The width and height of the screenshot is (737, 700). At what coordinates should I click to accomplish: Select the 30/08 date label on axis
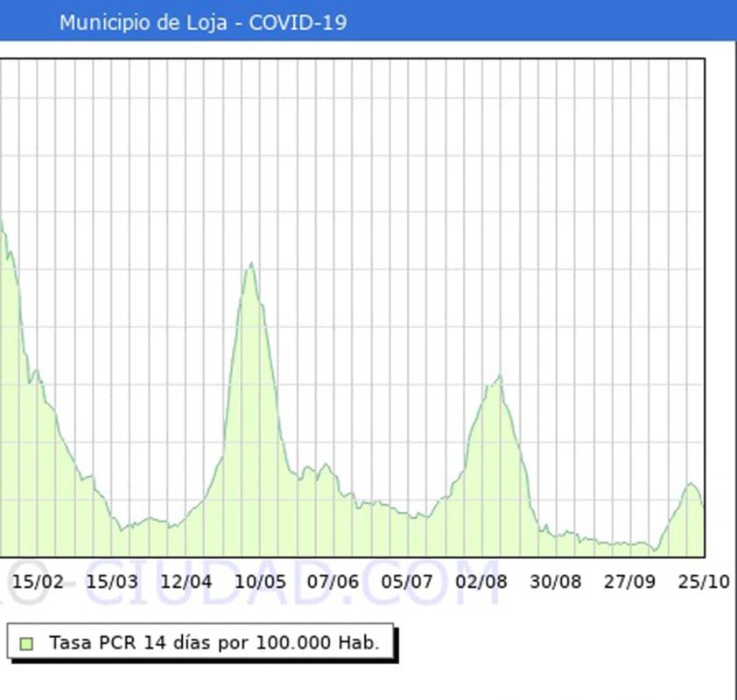(556, 582)
